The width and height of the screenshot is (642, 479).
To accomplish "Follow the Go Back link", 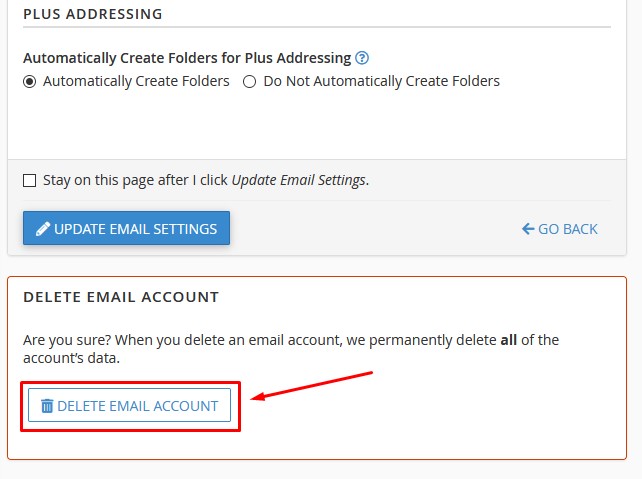I will pos(567,229).
